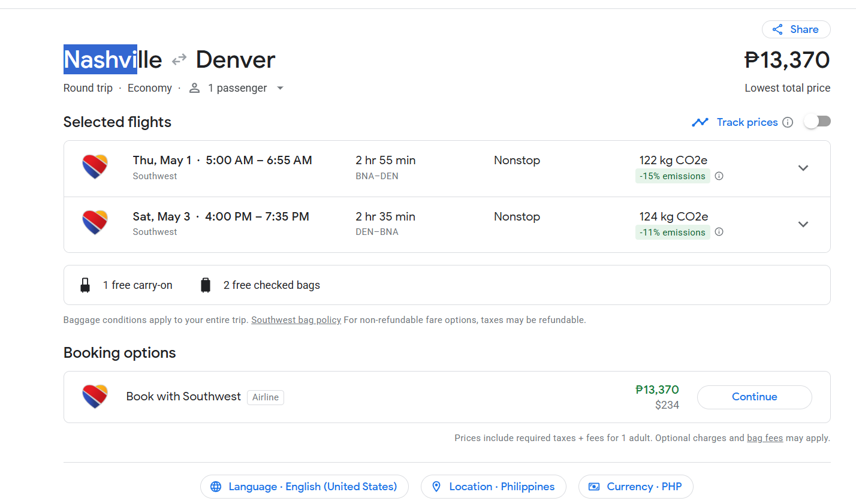This screenshot has width=856, height=504.
Task: Open the passenger count dropdown arrow
Action: (280, 88)
